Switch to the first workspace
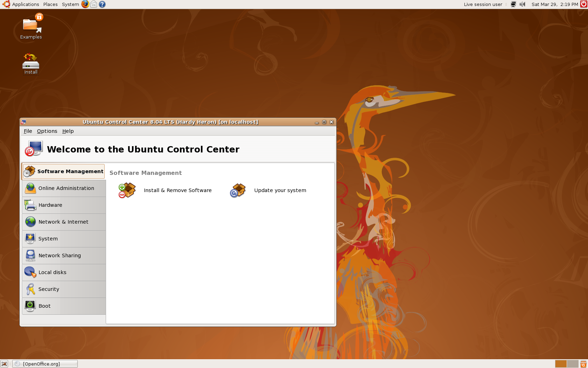 click(x=561, y=364)
